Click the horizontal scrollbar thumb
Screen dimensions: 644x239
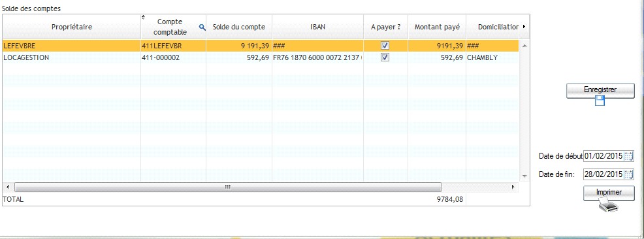pyautogui.click(x=228, y=187)
